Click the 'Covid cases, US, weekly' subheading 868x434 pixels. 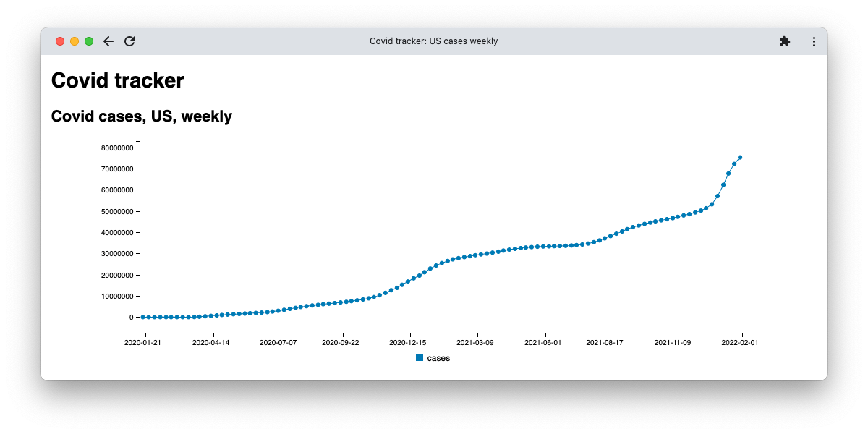point(142,116)
